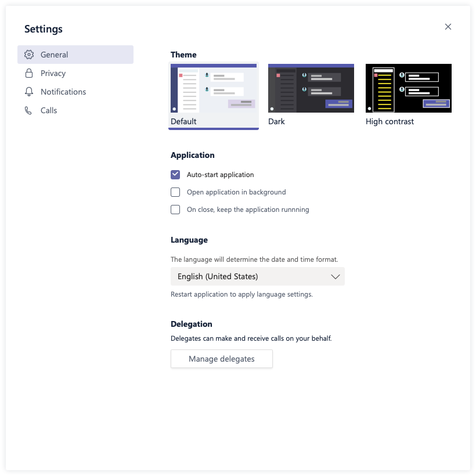Select the High contrast theme preview

pyautogui.click(x=408, y=88)
